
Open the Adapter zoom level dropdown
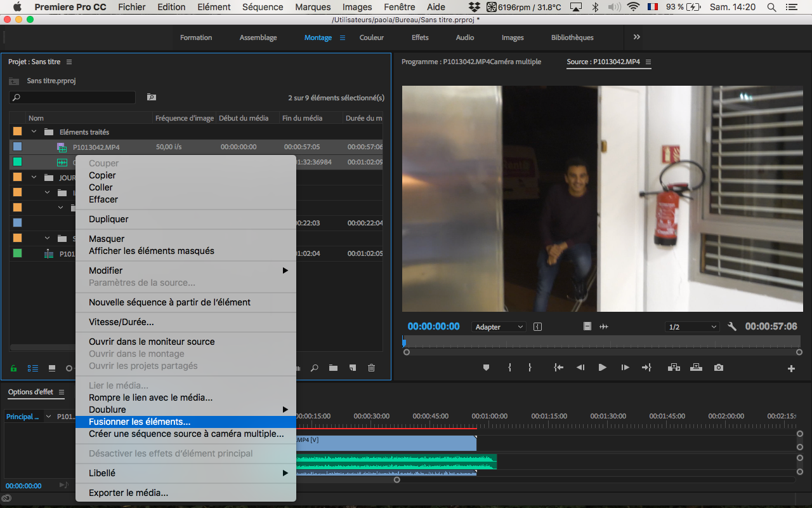(499, 326)
